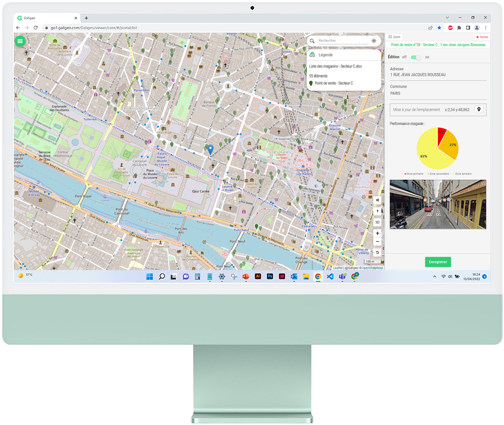The width and height of the screenshot is (504, 425).
Task: Open Chrome's three-dot menu
Action: click(485, 28)
